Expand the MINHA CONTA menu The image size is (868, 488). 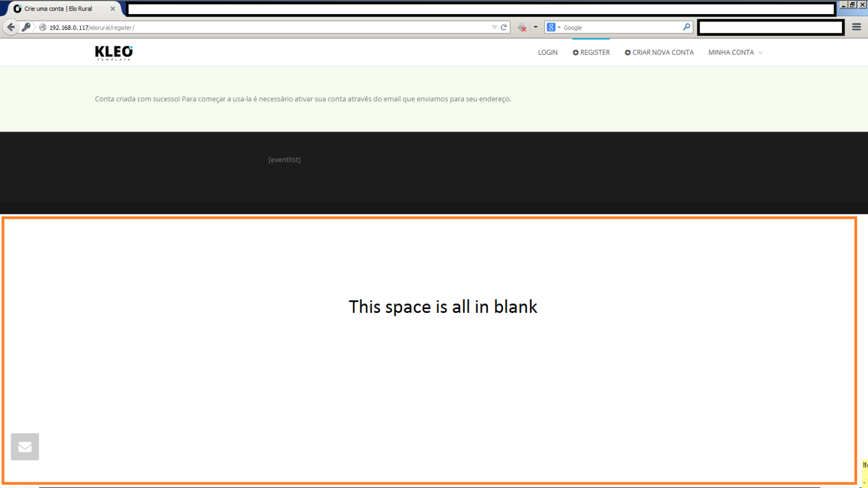pos(735,53)
